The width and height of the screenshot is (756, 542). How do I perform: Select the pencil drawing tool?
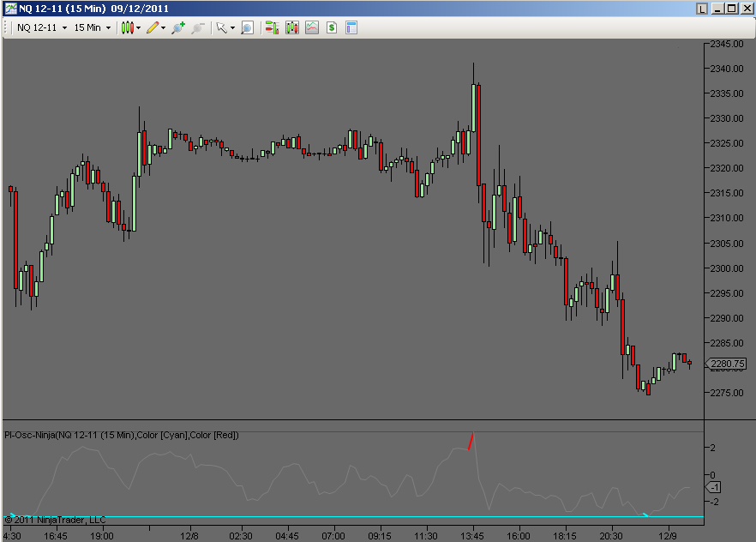click(151, 27)
